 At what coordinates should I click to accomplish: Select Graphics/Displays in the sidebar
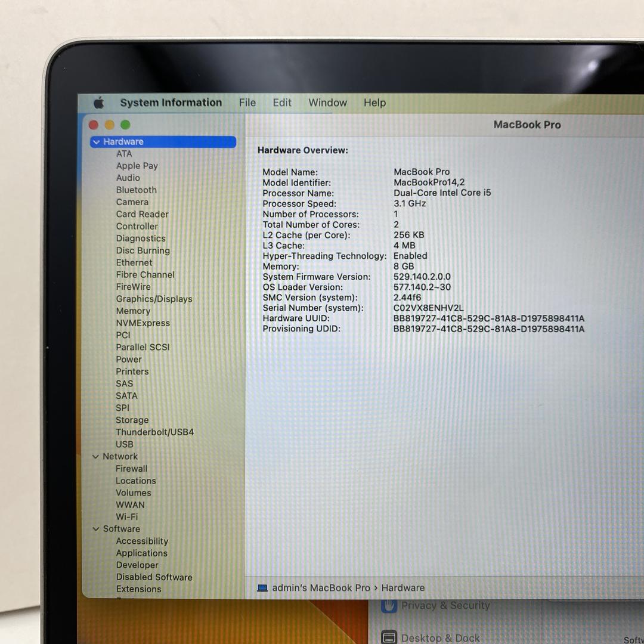coord(154,299)
